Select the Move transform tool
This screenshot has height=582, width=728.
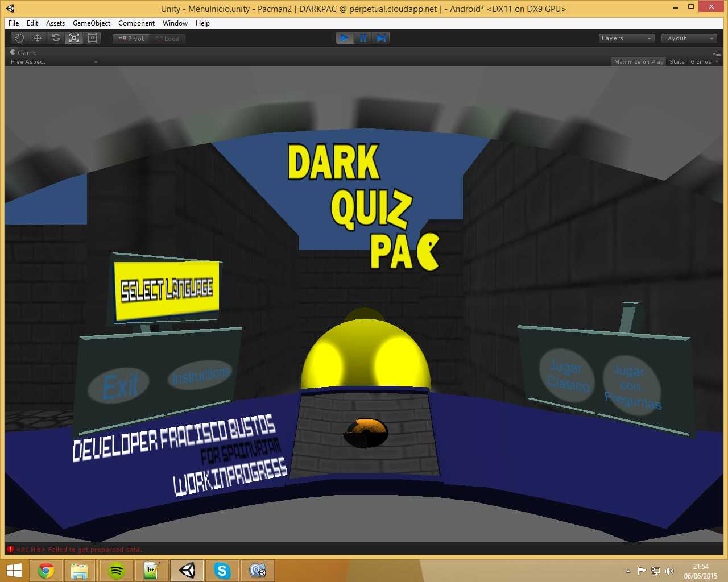tap(38, 38)
